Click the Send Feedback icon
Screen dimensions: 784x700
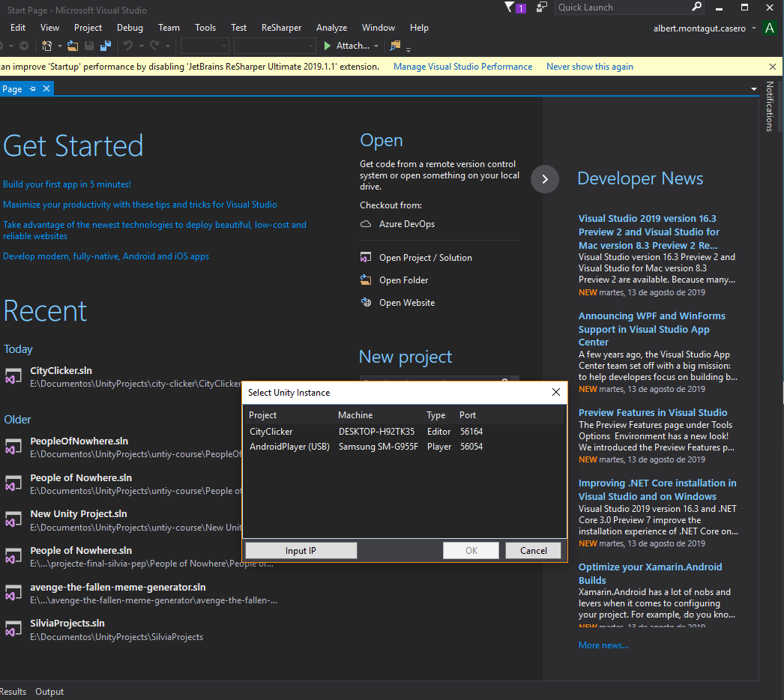click(x=541, y=7)
